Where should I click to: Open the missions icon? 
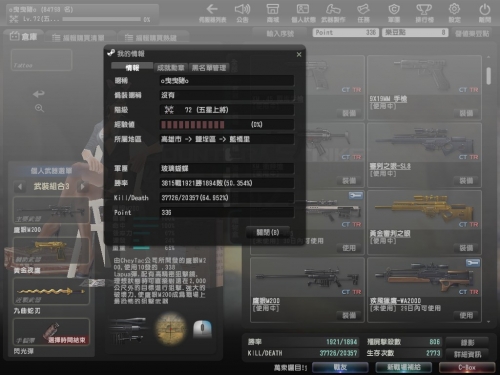[x=363, y=9]
